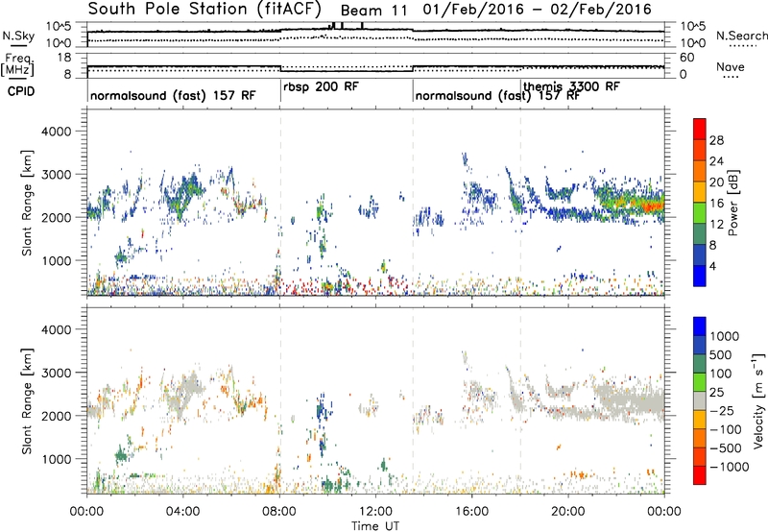Click the '1000' tick of the velocity panel
Viewport: 768px width, 532px height.
click(56, 459)
